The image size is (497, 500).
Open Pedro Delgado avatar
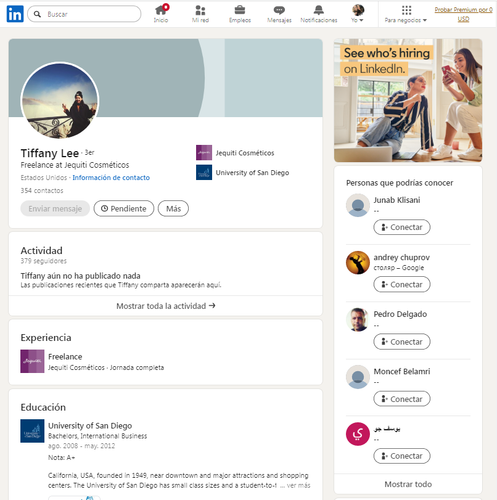(x=358, y=320)
